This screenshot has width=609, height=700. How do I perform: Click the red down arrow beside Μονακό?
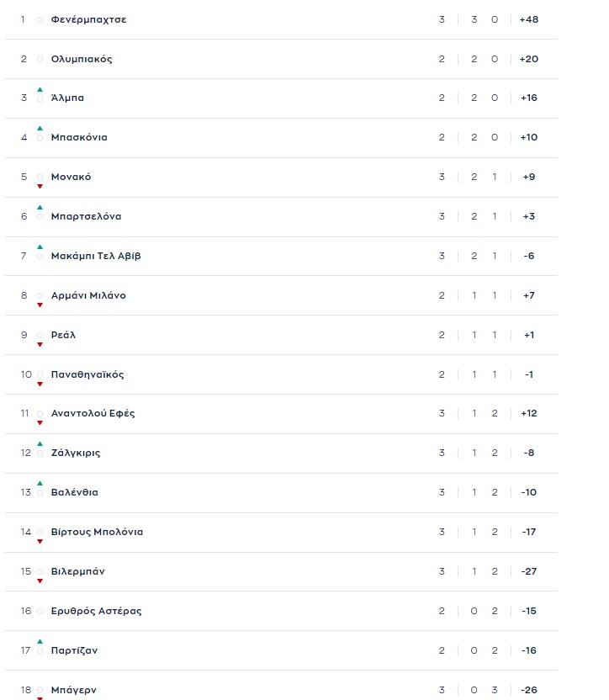pyautogui.click(x=40, y=186)
